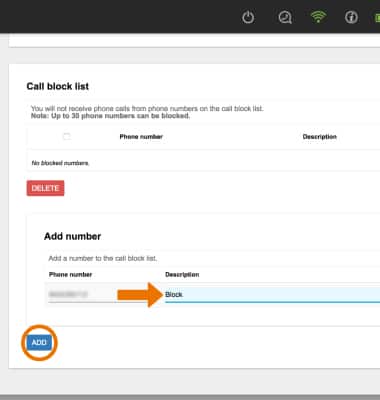
Task: Click the Phone number column header in block list
Action: click(141, 137)
